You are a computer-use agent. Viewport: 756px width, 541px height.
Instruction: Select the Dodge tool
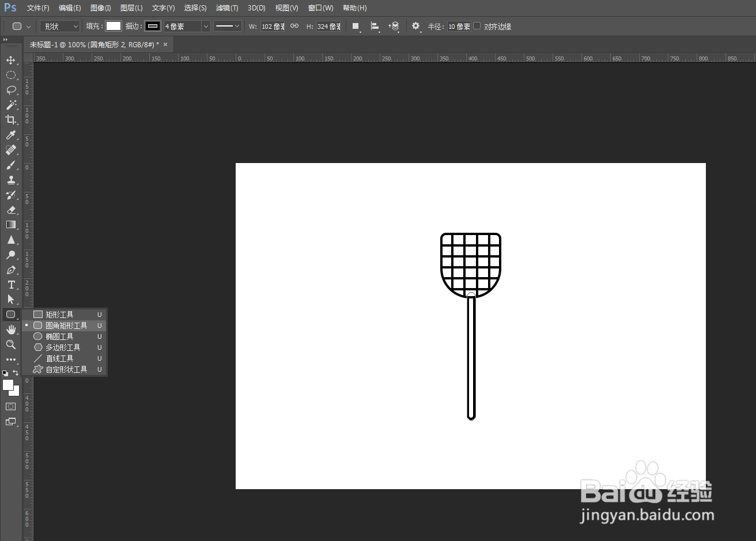[11, 255]
